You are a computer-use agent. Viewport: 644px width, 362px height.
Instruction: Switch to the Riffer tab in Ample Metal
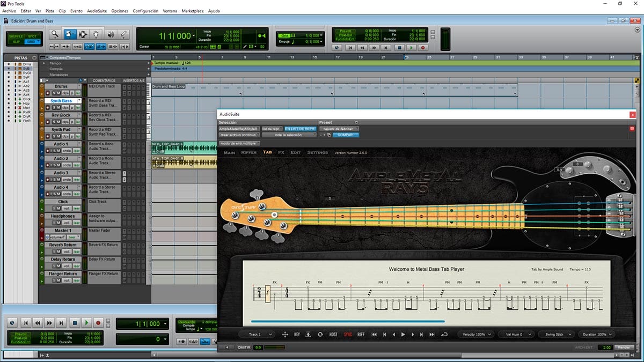click(249, 153)
